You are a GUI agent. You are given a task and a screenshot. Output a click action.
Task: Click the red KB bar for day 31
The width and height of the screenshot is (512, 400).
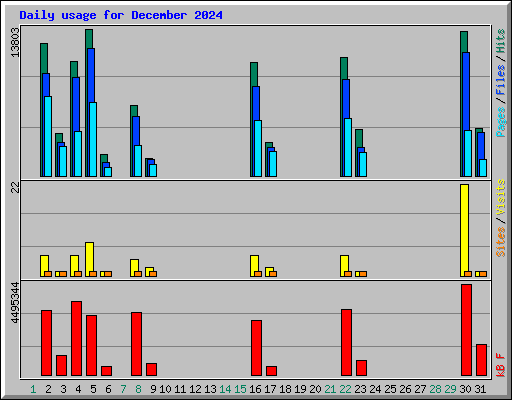(481, 360)
